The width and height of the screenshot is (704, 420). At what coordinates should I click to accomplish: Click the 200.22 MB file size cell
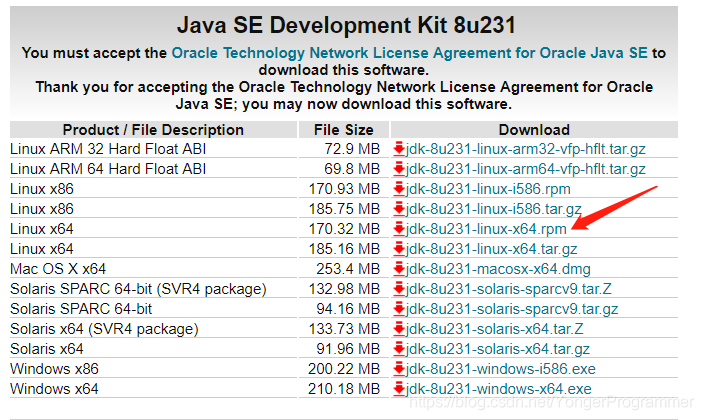[x=344, y=369]
